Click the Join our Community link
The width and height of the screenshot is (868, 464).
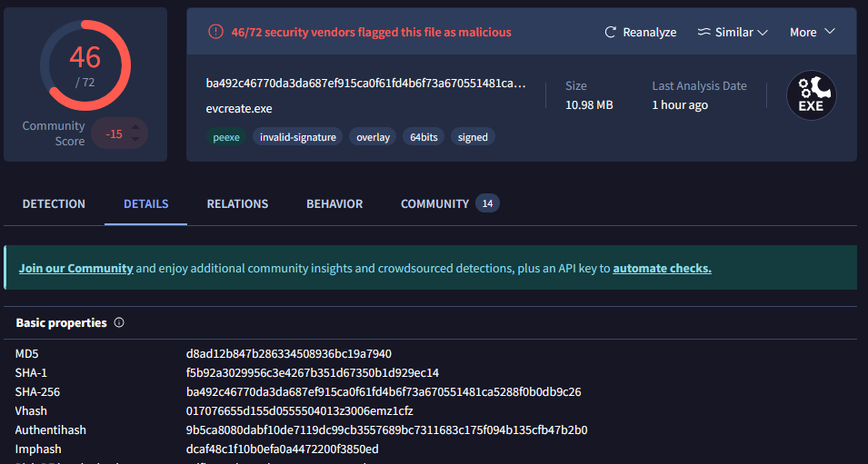point(75,268)
